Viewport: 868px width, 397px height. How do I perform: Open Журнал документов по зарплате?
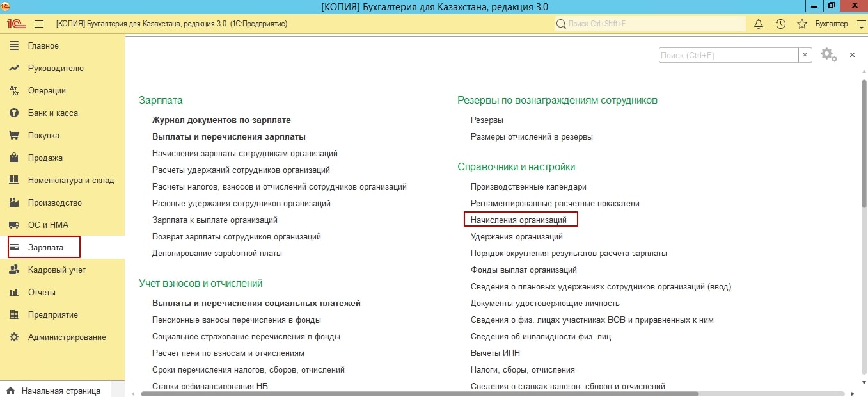221,120
